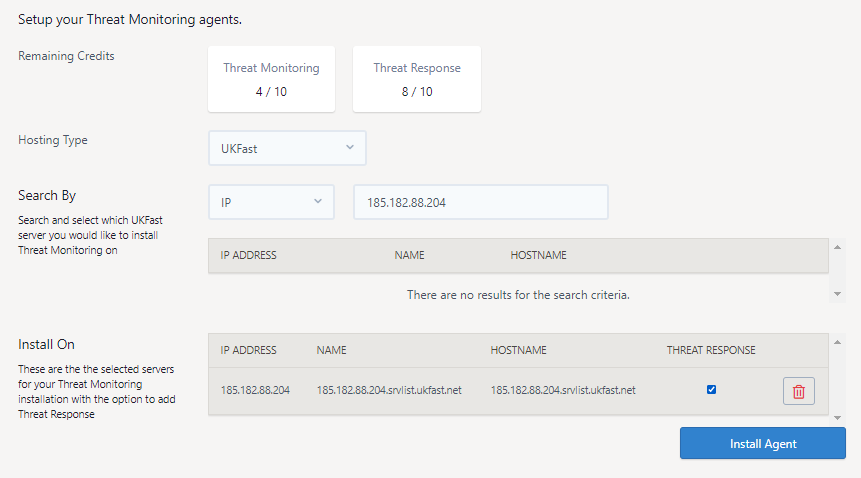Select the Threat Monitoring credits card

coord(271,79)
